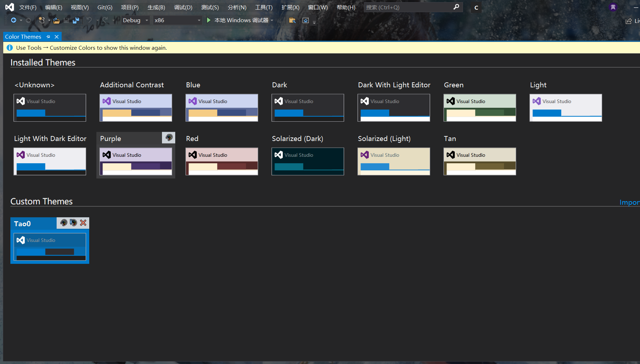Click the Find in Files folder icon

point(292,20)
